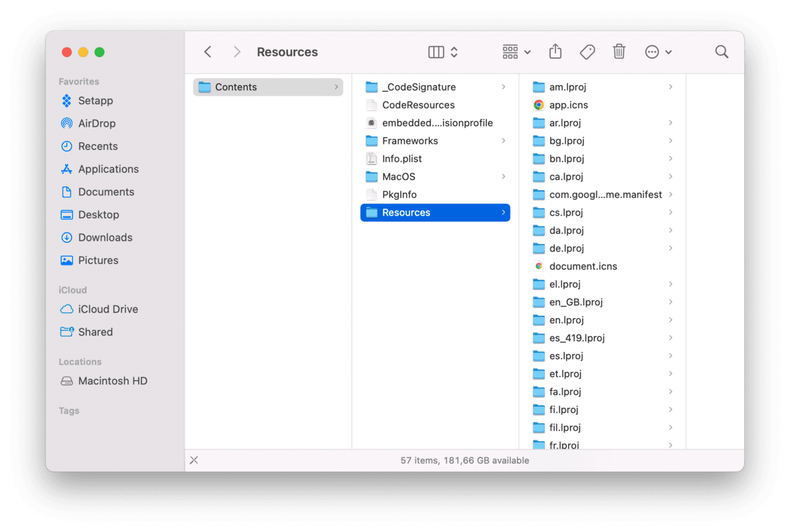Select the Info.plist file
The width and height of the screenshot is (790, 532).
[x=401, y=159]
